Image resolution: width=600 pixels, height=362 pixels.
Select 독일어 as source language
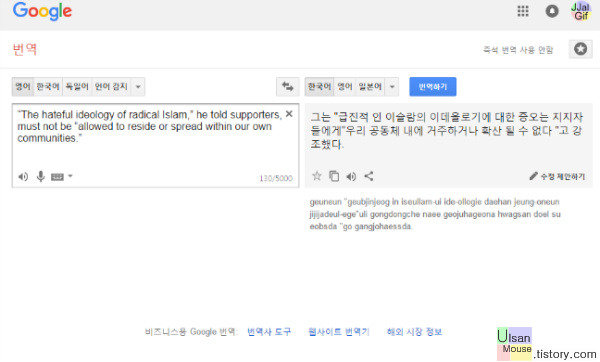point(77,86)
